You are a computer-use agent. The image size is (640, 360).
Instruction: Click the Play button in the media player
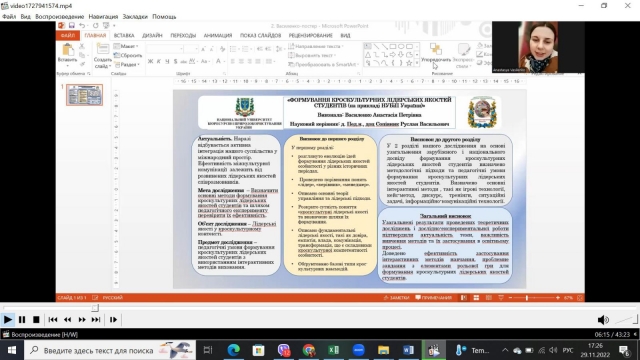pos(8,320)
